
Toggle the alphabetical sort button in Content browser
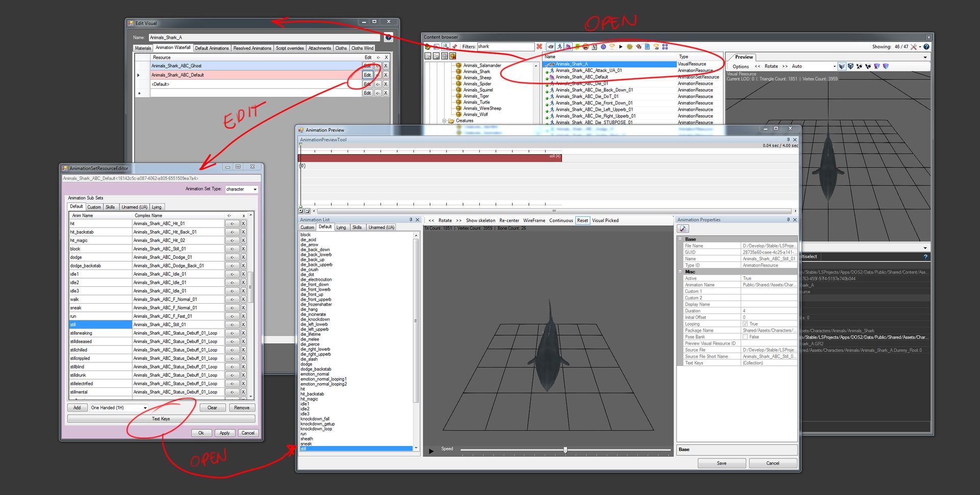[x=445, y=46]
